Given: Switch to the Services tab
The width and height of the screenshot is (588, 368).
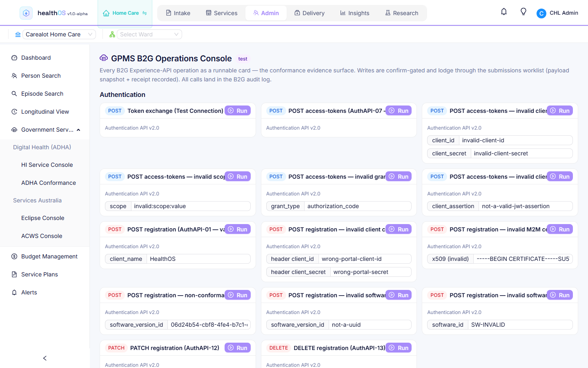Looking at the screenshot, I should click(222, 13).
